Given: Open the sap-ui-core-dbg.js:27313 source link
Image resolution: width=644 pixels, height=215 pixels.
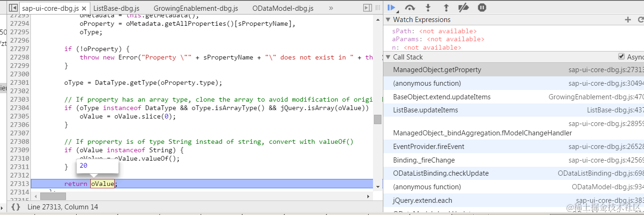Looking at the screenshot, I should (x=606, y=70).
